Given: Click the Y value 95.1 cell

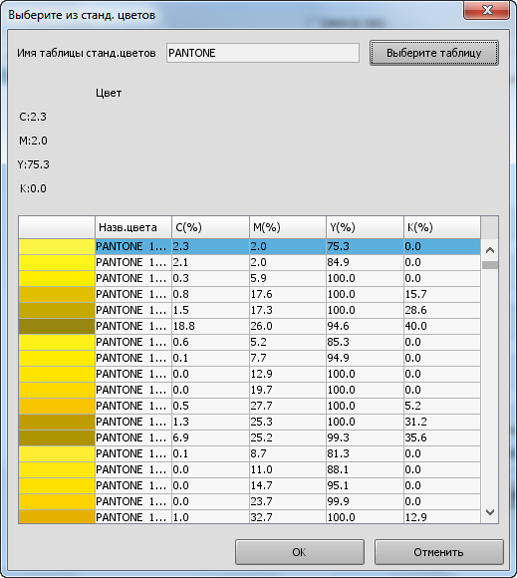Looking at the screenshot, I should [x=365, y=485].
